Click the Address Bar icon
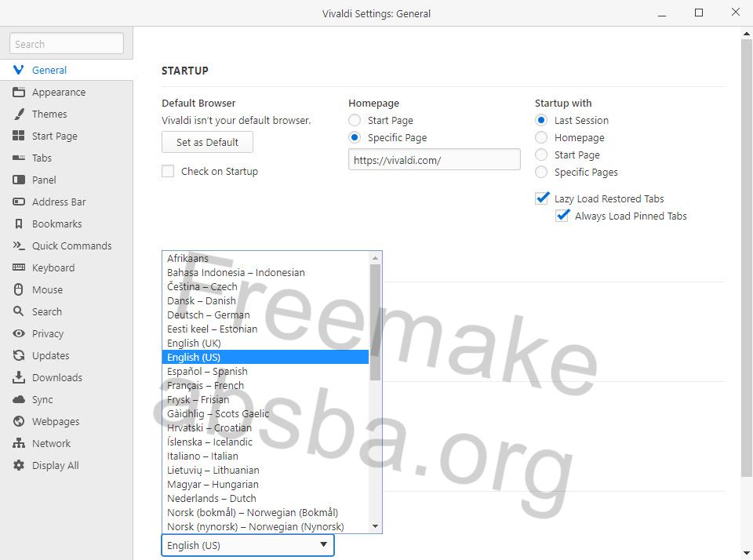Viewport: 753px width, 560px height. [x=18, y=202]
